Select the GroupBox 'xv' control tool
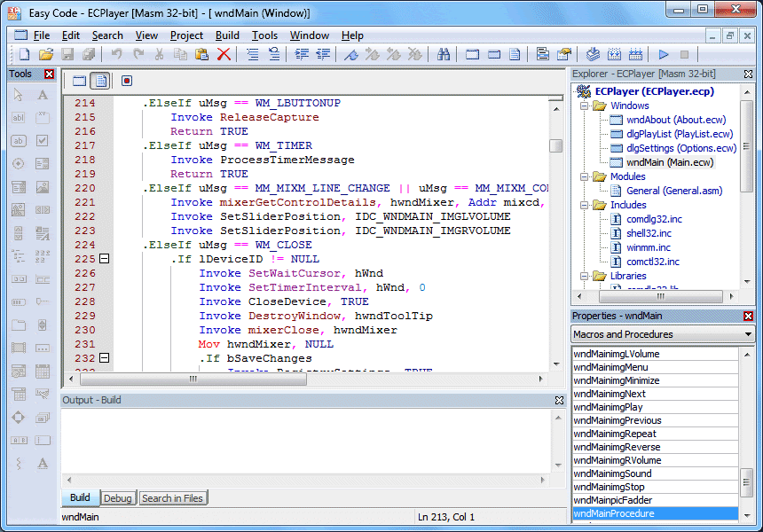 click(43, 117)
